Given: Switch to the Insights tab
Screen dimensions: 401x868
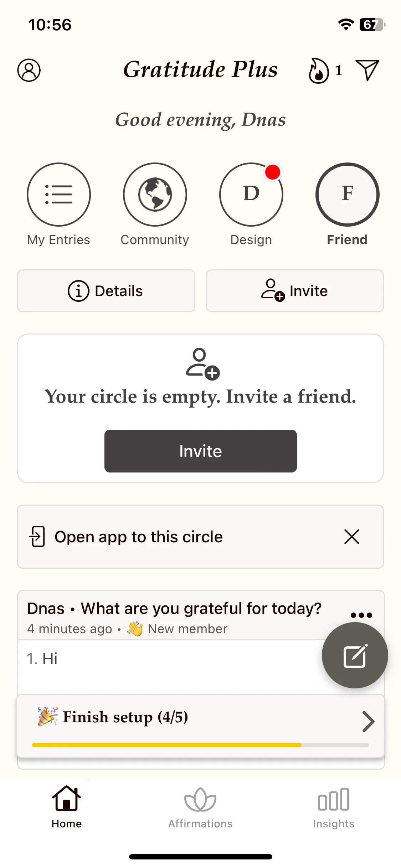Looking at the screenshot, I should 334,808.
